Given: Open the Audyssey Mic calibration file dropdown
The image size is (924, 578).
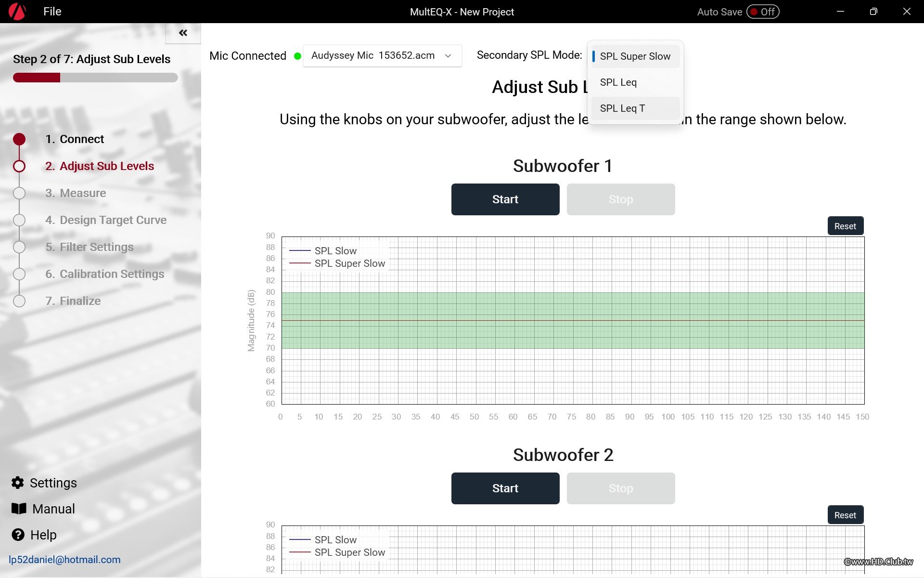Looking at the screenshot, I should pos(383,56).
